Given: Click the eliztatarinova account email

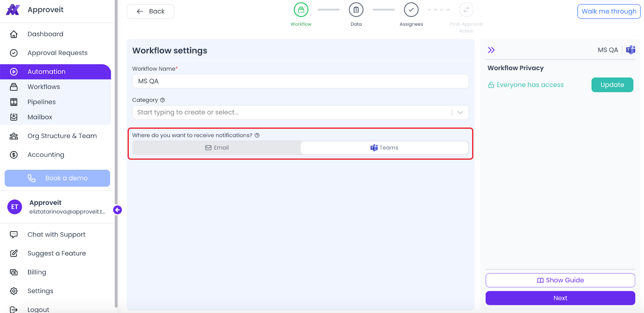Looking at the screenshot, I should pos(67,212).
